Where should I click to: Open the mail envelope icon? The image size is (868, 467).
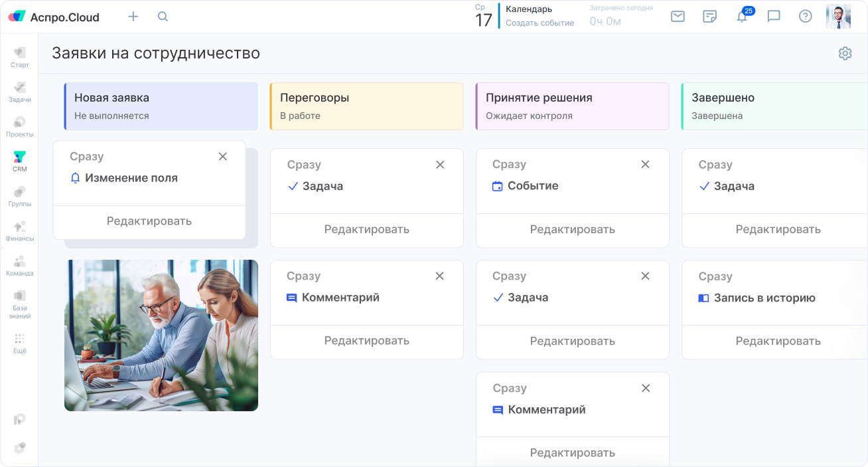coord(678,17)
